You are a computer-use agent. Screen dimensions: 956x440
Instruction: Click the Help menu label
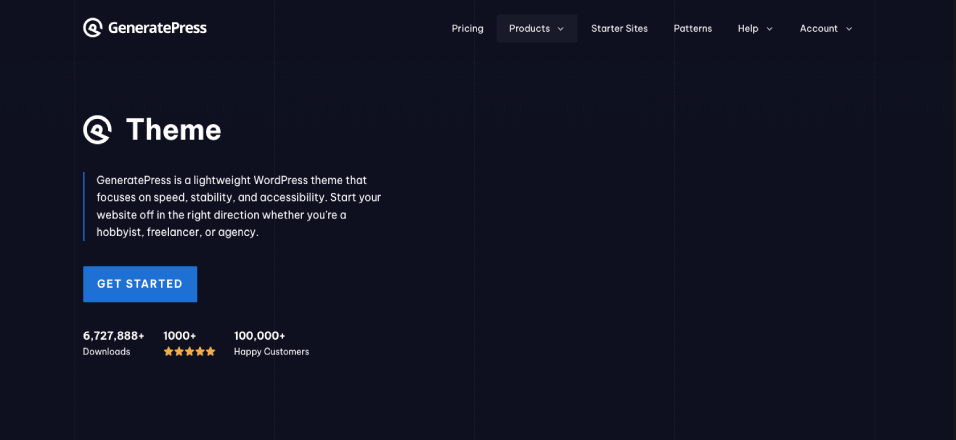(748, 28)
